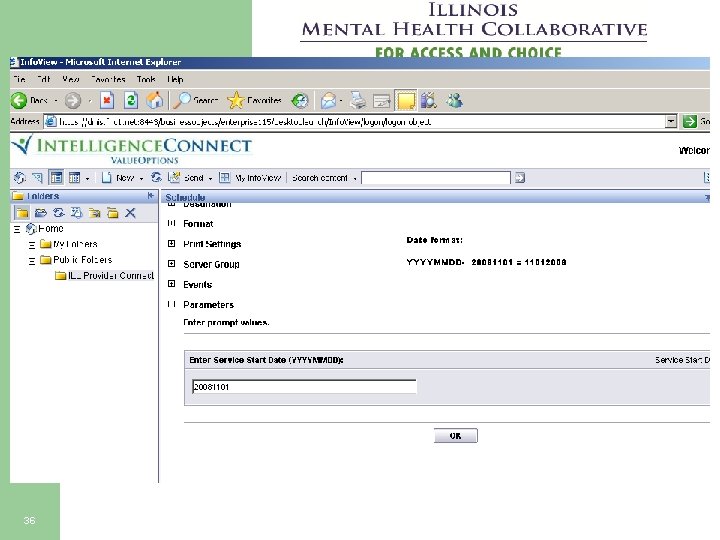Click the open folder icon in Folders toolbar
This screenshot has height=540, width=720.
40,213
